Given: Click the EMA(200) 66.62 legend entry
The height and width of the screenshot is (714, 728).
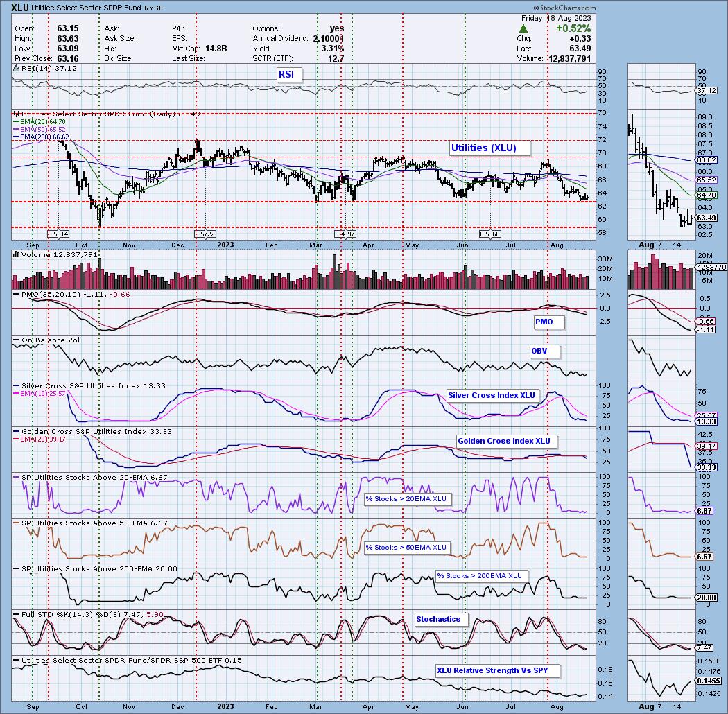Looking at the screenshot, I should point(42,137).
